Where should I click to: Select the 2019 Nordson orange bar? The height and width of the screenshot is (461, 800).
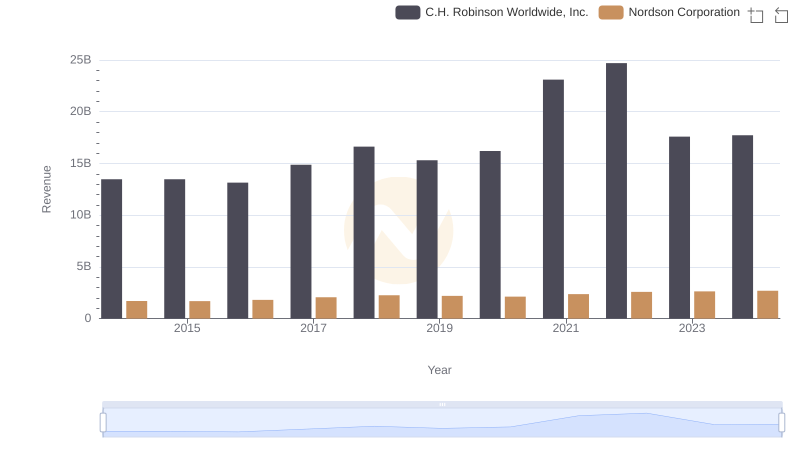(x=452, y=307)
